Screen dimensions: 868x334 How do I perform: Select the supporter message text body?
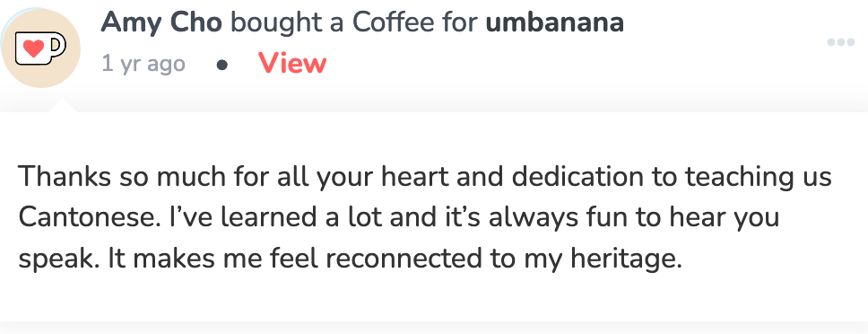(x=425, y=217)
